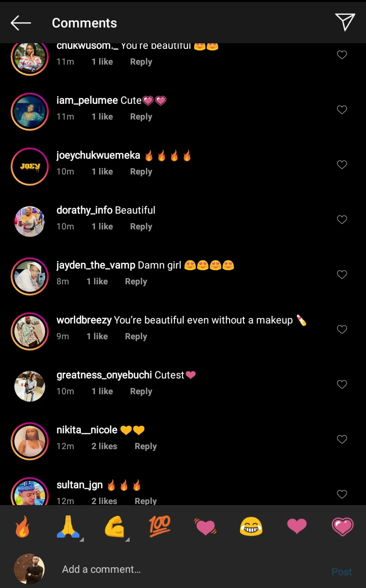366x588 pixels.
Task: Reply to greatness_onyebuchi's comment
Action: pyautogui.click(x=141, y=392)
